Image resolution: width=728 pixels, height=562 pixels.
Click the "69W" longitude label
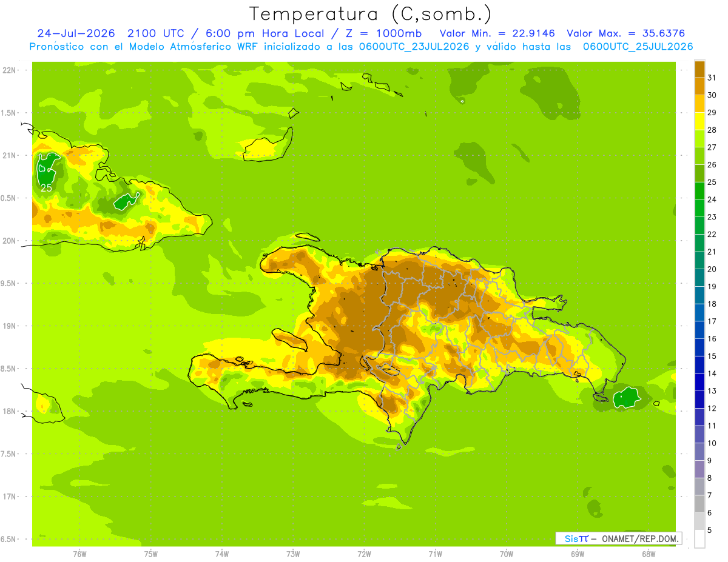point(578,554)
